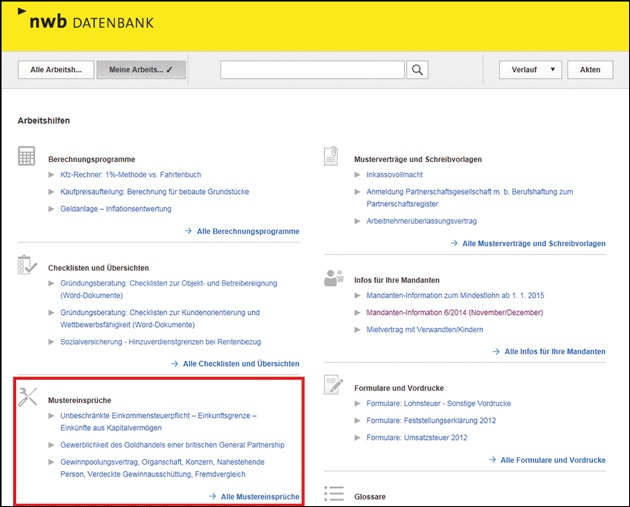Viewport: 630px width, 507px height.
Task: Click the form icon beside Formulare und Vordrucke
Action: tap(333, 384)
